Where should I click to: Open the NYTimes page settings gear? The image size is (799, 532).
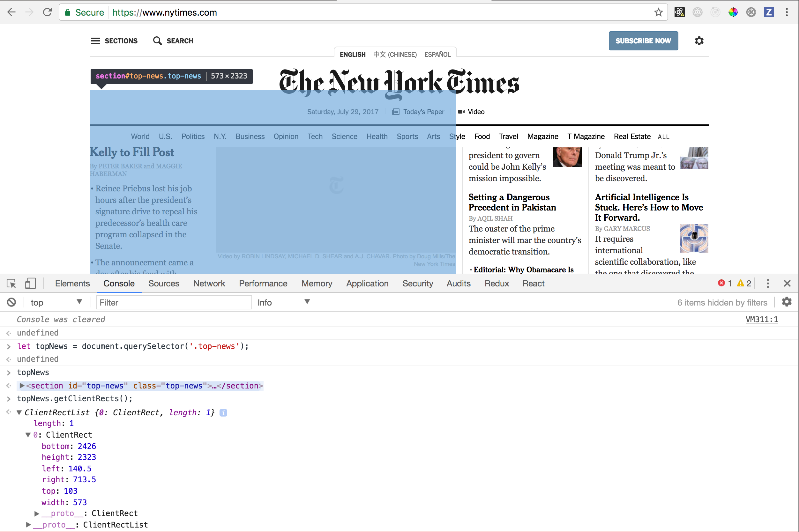[x=699, y=41]
